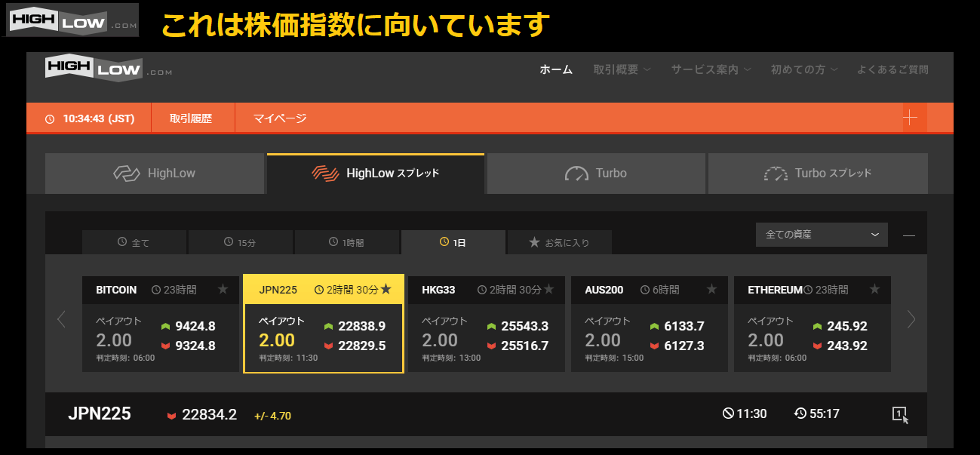Click the ETHEREUM card star icon

coord(874,289)
